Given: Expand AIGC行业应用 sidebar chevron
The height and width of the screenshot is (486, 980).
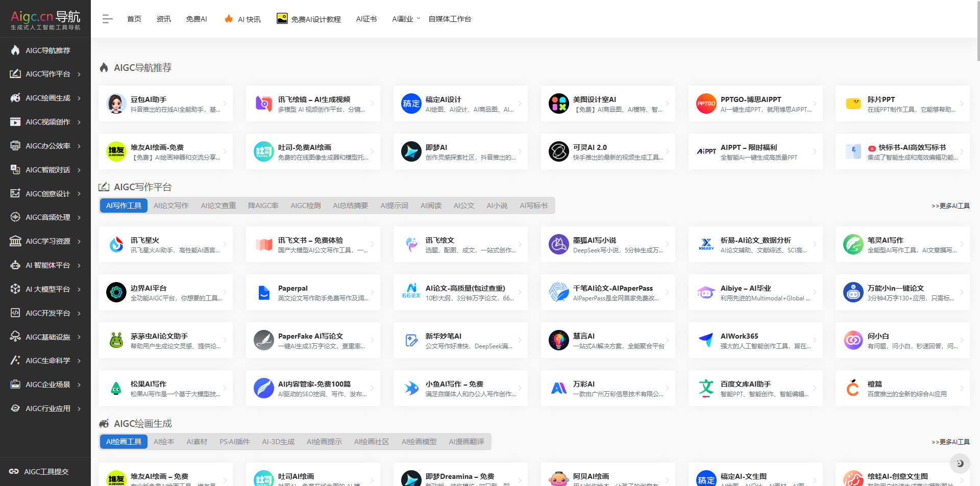Looking at the screenshot, I should [79, 408].
